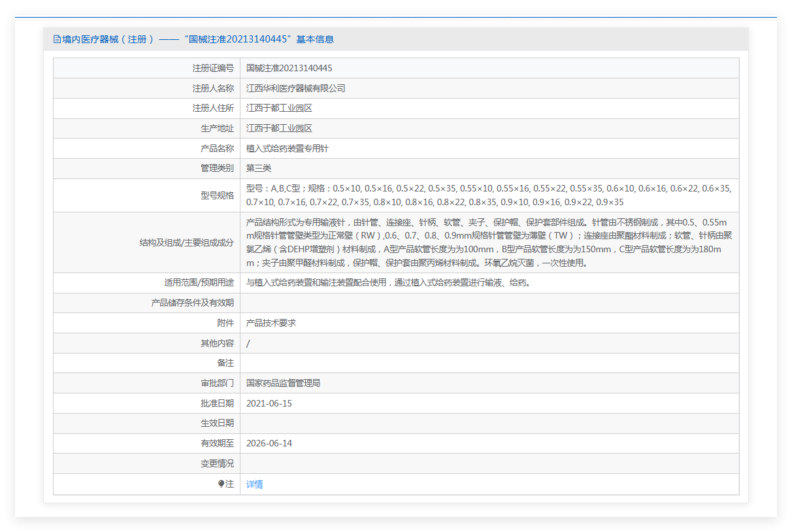Click 江西于都工业园区 in the 生产地址 row
Image resolution: width=792 pixels, height=532 pixels.
(x=280, y=129)
